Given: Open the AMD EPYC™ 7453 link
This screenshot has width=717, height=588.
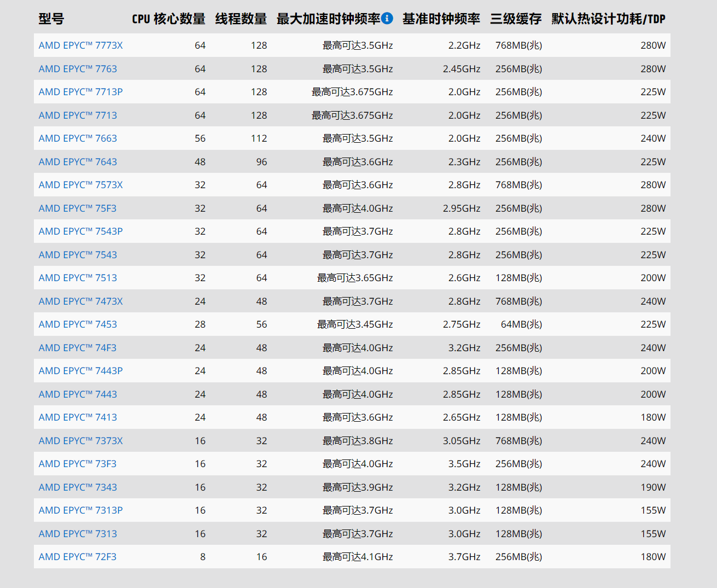Looking at the screenshot, I should pos(78,324).
